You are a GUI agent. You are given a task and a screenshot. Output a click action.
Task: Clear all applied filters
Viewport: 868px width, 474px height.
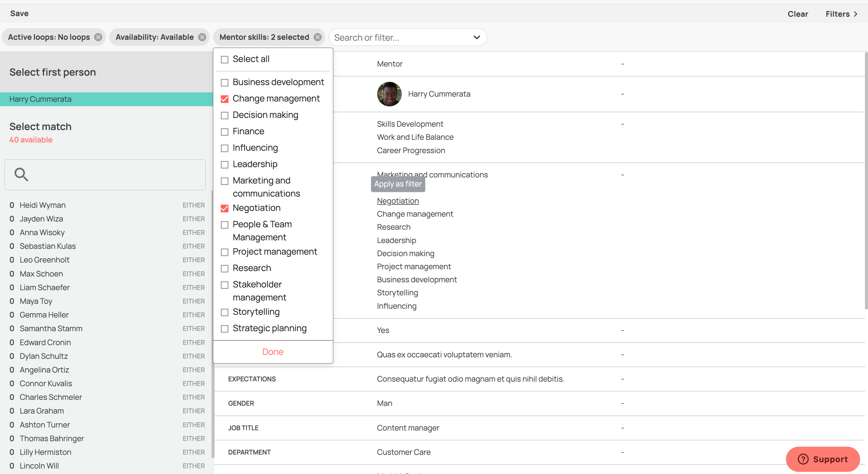pos(797,14)
